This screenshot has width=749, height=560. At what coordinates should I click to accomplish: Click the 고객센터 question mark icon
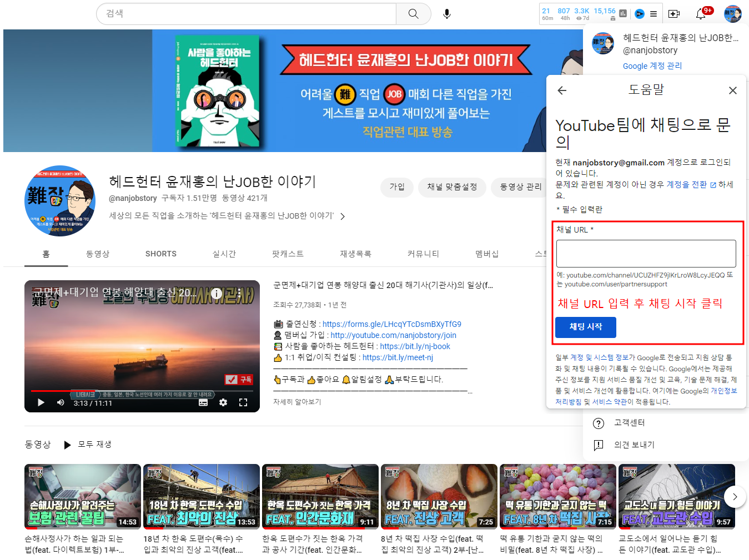(599, 423)
